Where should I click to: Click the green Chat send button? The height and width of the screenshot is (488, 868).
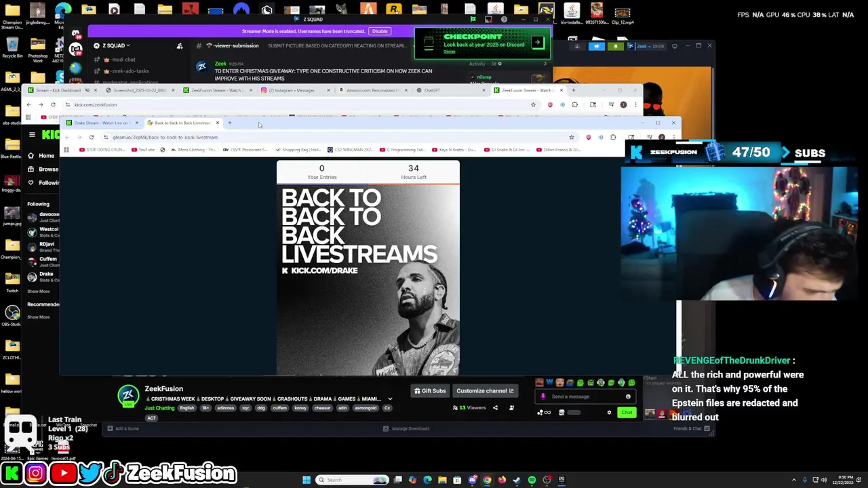[x=627, y=412]
